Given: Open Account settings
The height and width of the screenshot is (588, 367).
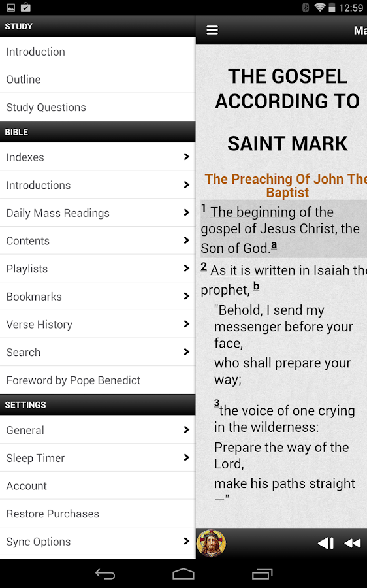Looking at the screenshot, I should point(97,485).
